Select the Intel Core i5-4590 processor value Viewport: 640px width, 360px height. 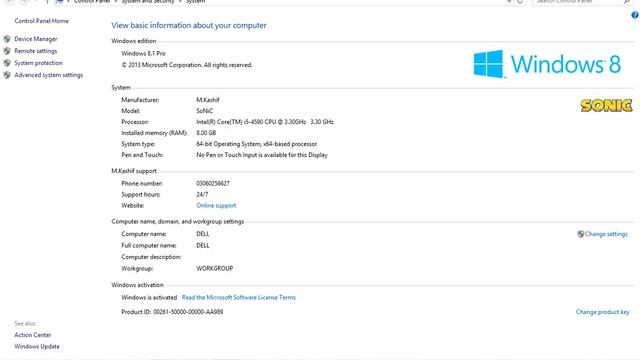point(264,122)
